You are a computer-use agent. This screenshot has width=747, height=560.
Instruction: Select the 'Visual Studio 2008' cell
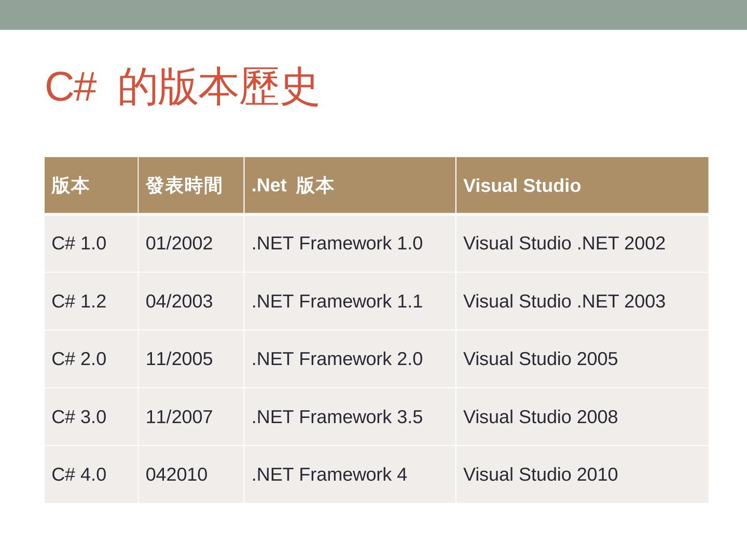[540, 417]
